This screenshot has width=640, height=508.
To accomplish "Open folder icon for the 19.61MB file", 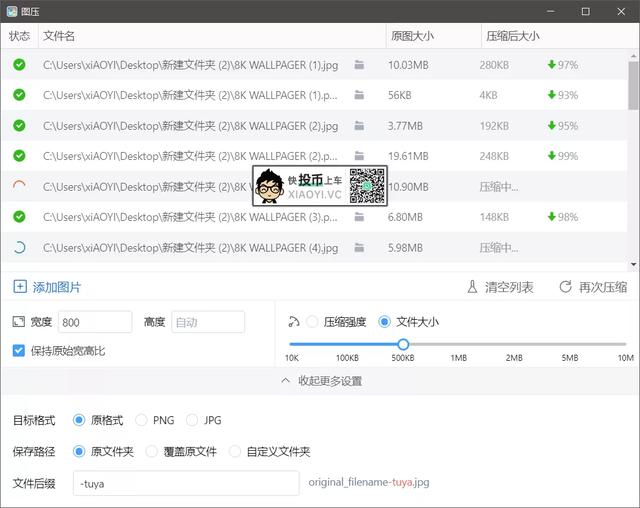I will coord(359,156).
